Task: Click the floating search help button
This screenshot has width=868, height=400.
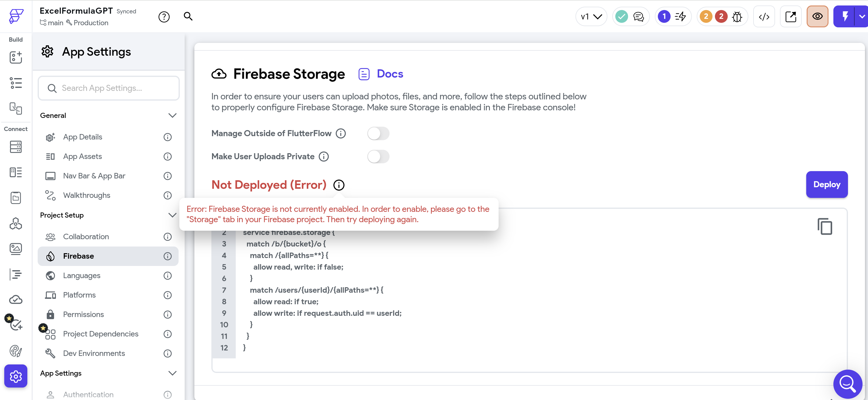Action: (x=848, y=384)
